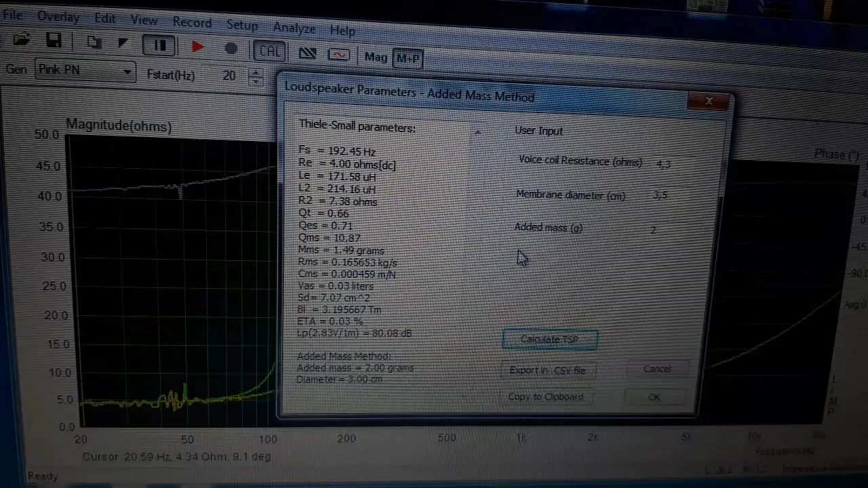This screenshot has height=488, width=868.
Task: Select the 'Vas = 0.03 liters' parameter line
Action: [x=336, y=286]
